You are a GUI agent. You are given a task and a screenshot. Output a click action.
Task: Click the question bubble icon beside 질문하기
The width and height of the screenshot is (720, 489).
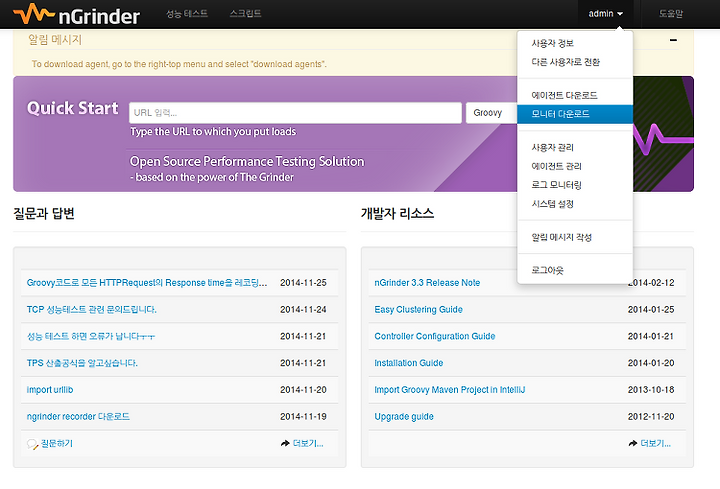click(x=32, y=444)
